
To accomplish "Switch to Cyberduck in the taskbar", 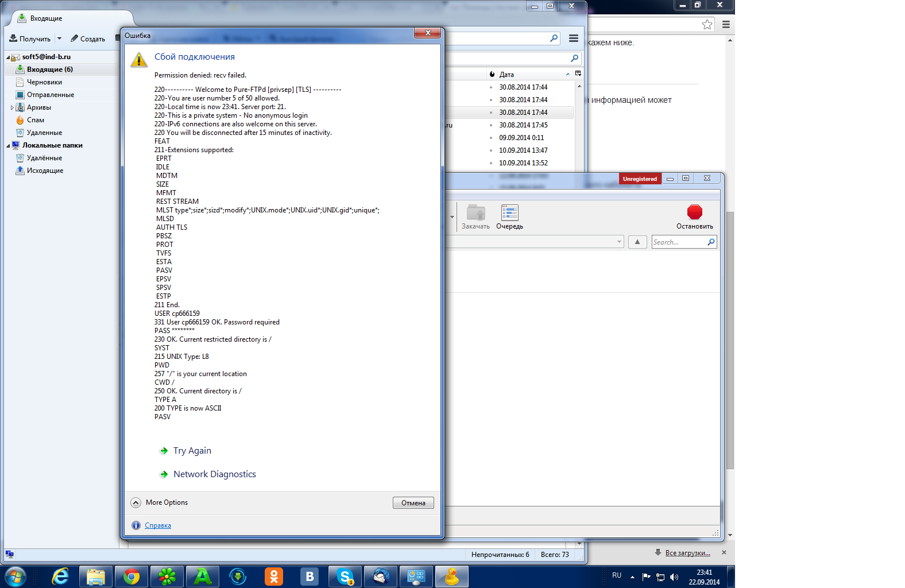I will click(x=452, y=577).
